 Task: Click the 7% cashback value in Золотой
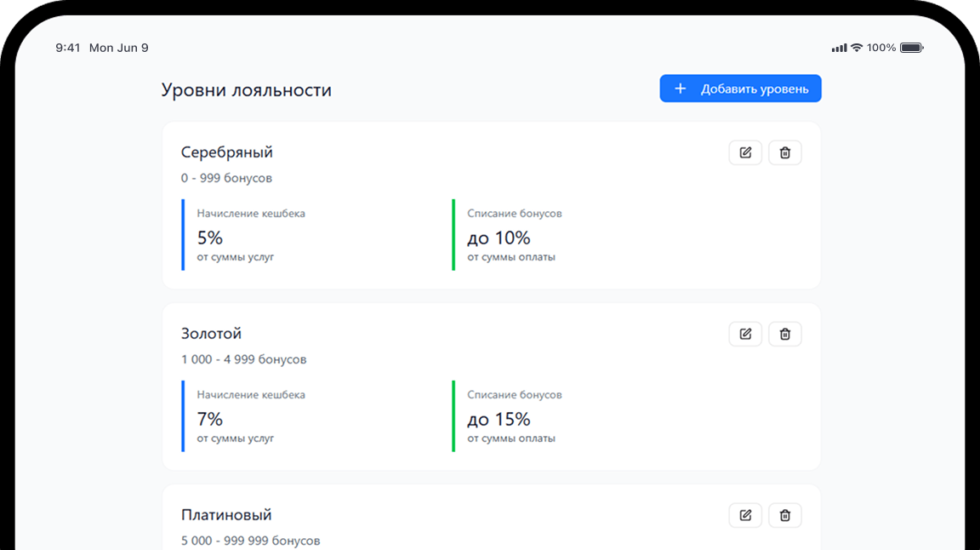(x=209, y=419)
